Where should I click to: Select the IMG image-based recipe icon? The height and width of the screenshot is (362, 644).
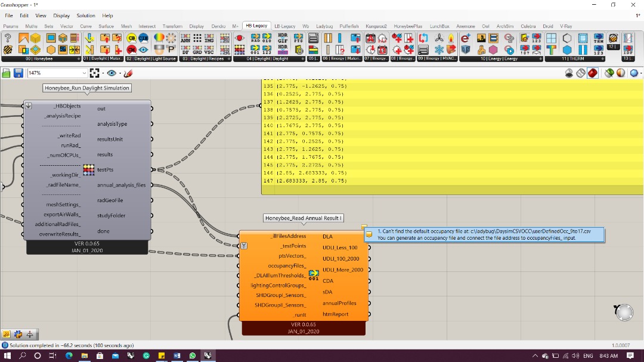click(x=209, y=38)
